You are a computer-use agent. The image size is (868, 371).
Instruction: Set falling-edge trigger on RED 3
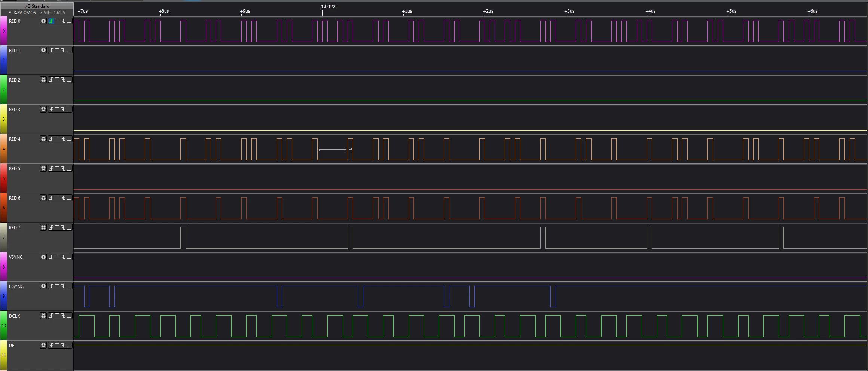pos(63,110)
